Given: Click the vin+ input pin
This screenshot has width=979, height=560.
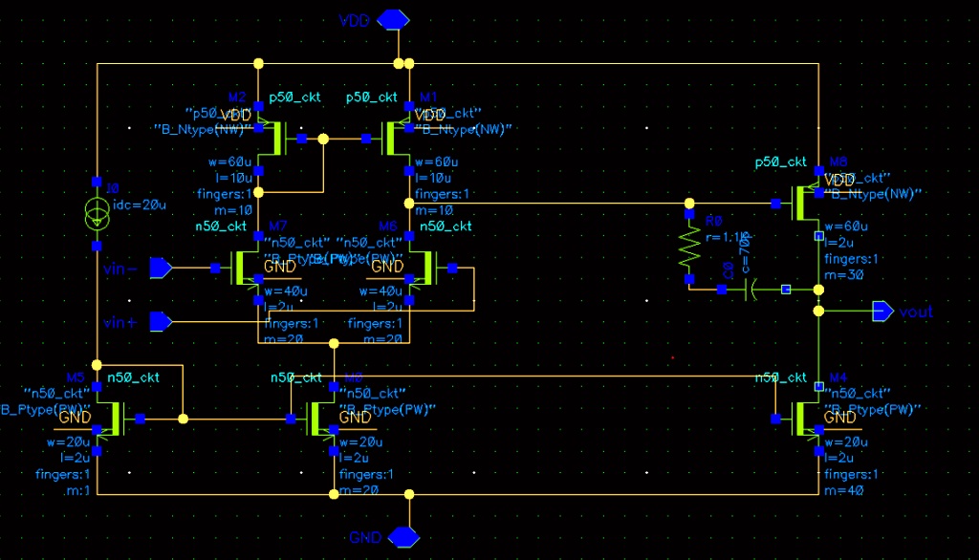Looking at the screenshot, I should [159, 322].
